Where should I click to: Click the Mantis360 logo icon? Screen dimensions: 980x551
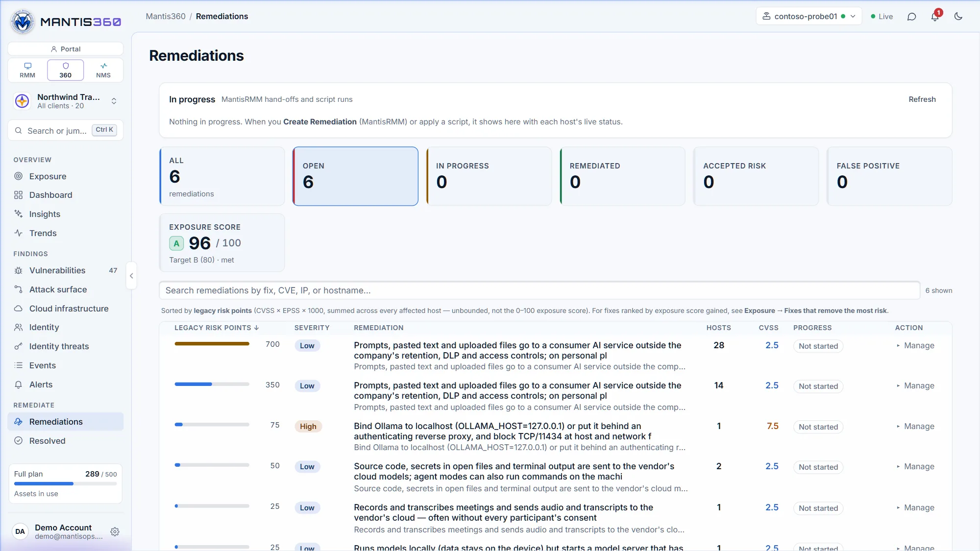tap(22, 22)
